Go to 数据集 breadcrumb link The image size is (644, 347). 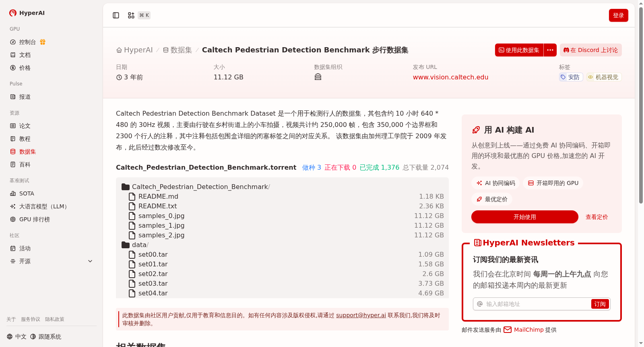click(x=178, y=50)
